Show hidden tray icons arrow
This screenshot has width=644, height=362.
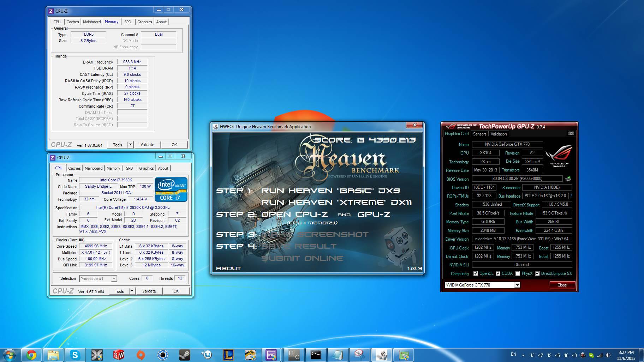coord(523,355)
